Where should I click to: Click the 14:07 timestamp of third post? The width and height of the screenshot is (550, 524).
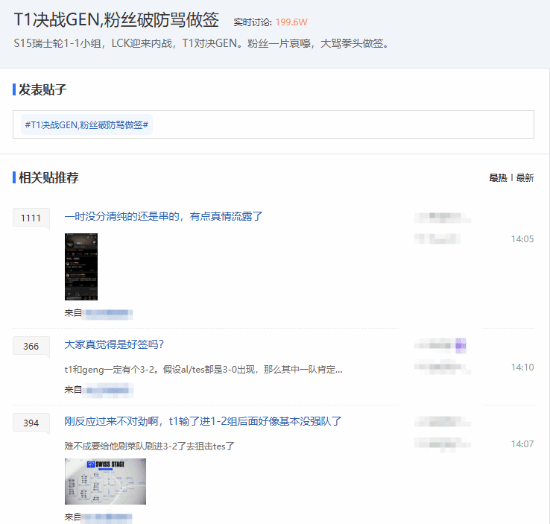pyautogui.click(x=522, y=444)
